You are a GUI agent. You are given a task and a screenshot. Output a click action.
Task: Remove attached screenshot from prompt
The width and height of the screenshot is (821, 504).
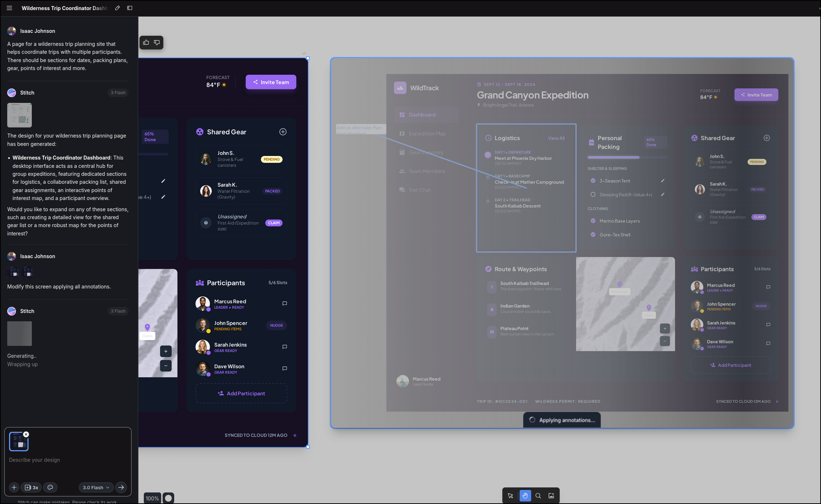(26, 434)
